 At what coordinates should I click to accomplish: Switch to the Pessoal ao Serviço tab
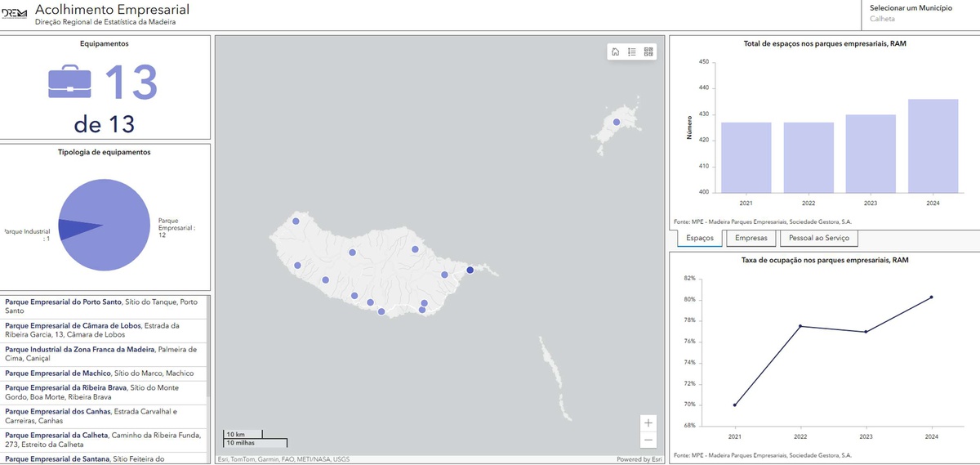[x=818, y=239]
